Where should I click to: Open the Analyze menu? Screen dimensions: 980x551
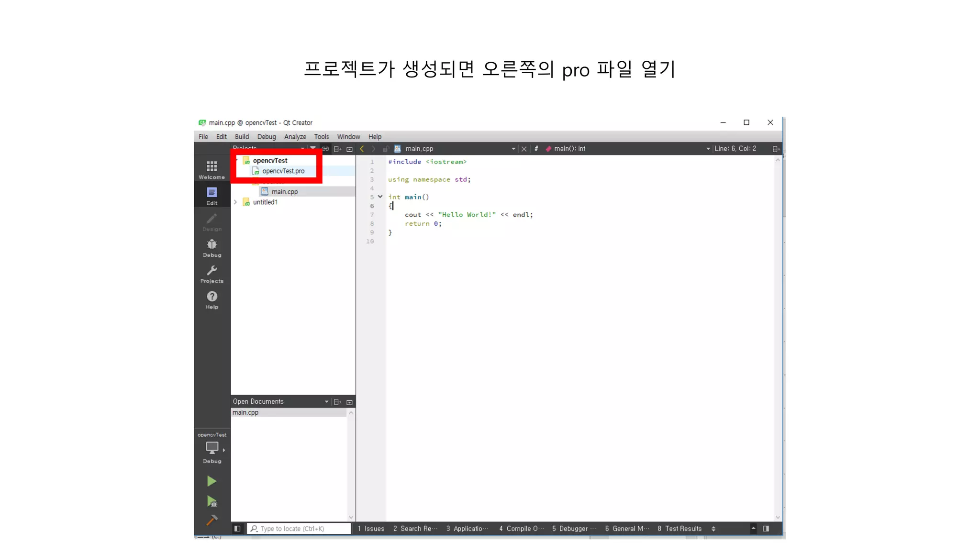tap(295, 137)
